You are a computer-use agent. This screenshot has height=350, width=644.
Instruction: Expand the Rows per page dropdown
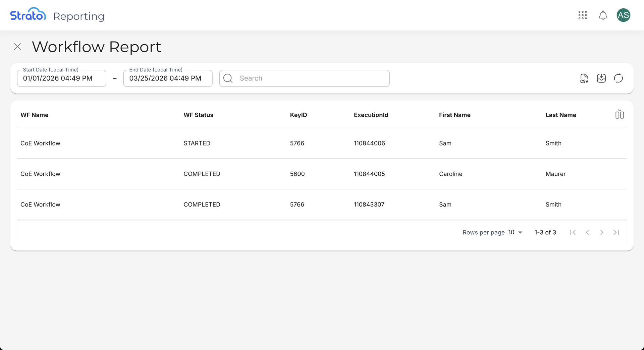tap(516, 232)
